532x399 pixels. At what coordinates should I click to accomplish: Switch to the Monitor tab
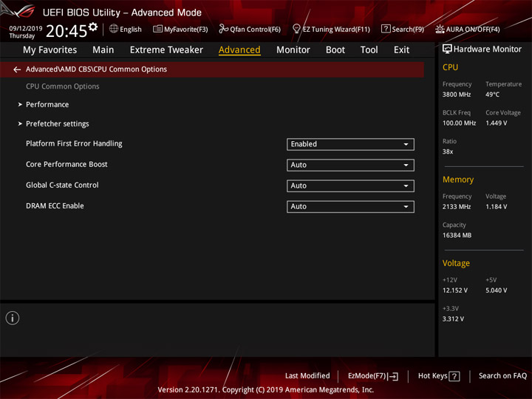(x=293, y=50)
